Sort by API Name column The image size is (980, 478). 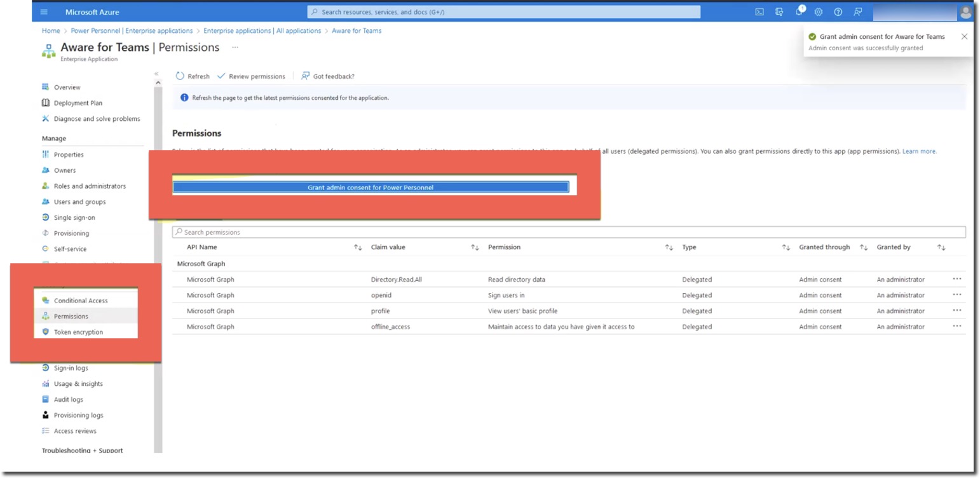click(x=358, y=247)
